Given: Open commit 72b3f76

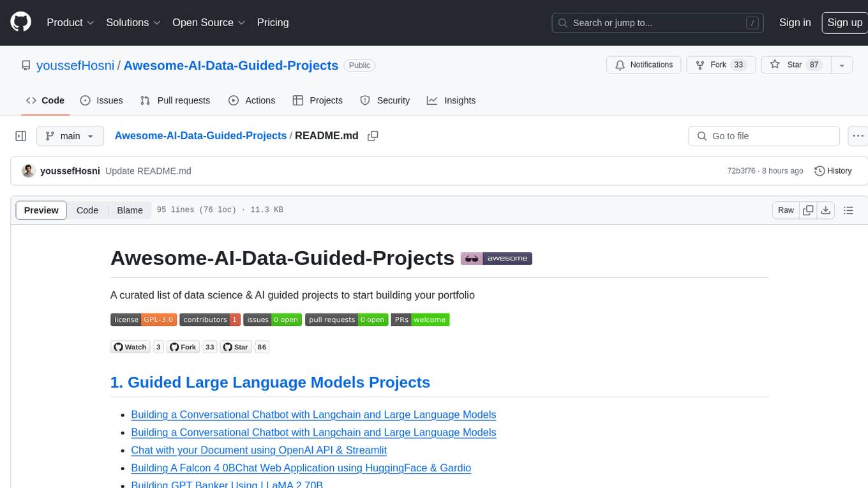Looking at the screenshot, I should 741,171.
